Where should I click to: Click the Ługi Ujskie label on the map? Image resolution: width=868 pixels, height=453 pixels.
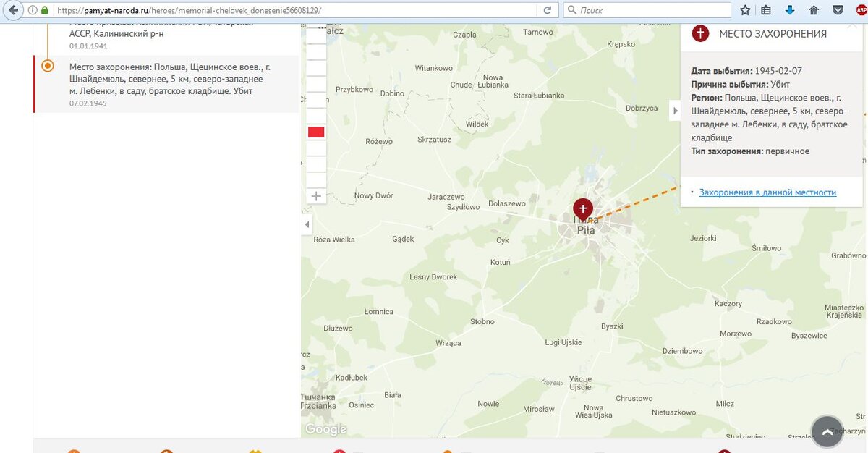pos(563,342)
